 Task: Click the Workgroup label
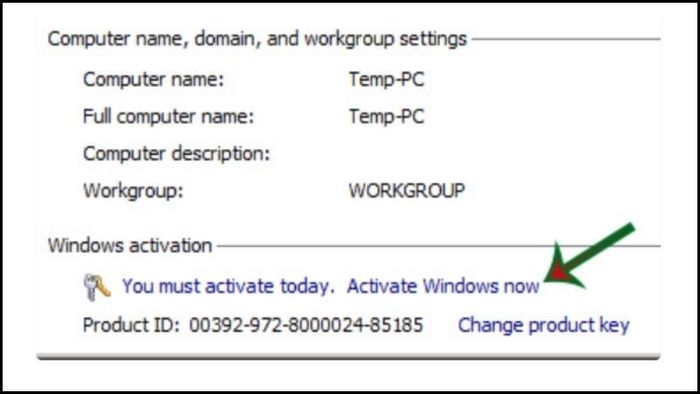pyautogui.click(x=133, y=191)
